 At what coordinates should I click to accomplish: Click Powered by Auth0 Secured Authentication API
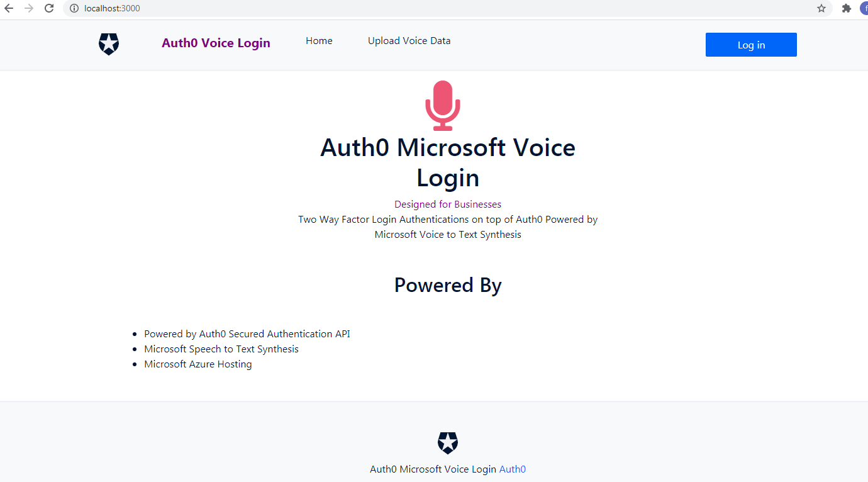click(x=247, y=333)
